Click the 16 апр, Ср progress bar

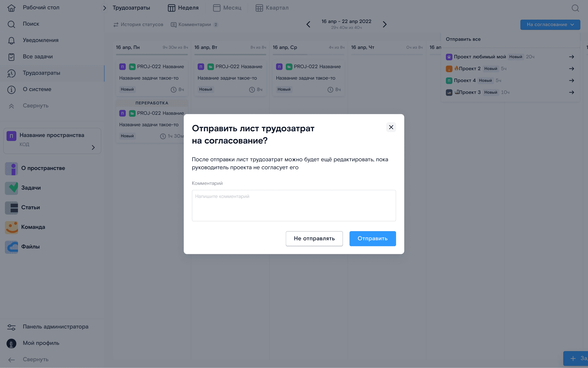click(309, 55)
